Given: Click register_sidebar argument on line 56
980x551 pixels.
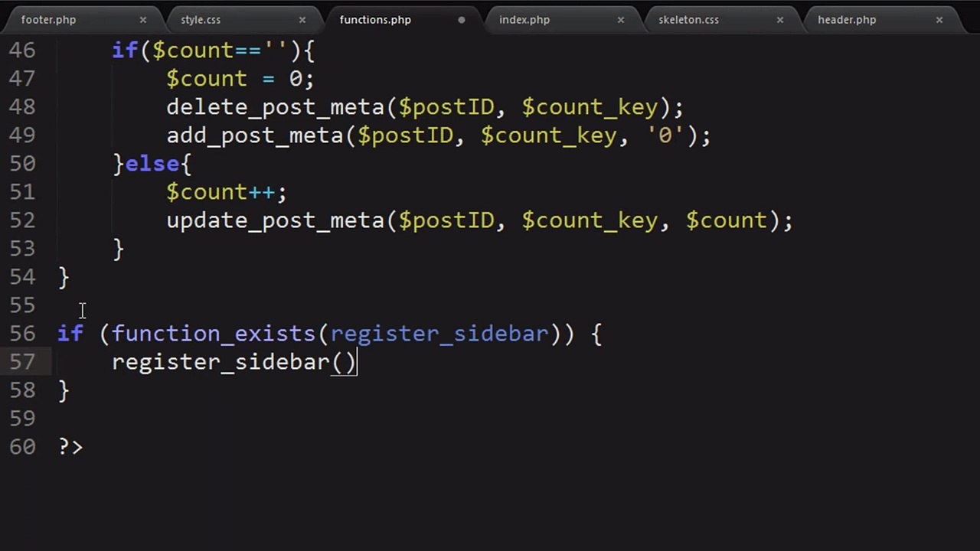Looking at the screenshot, I should coord(439,334).
